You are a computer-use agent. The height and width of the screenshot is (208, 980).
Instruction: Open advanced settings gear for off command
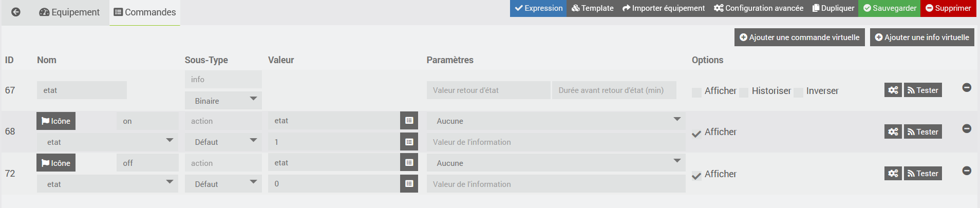click(x=893, y=174)
